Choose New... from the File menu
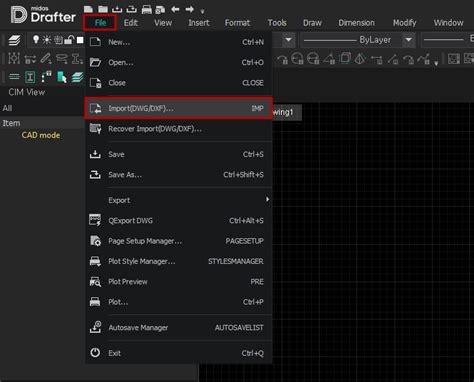 (179, 42)
